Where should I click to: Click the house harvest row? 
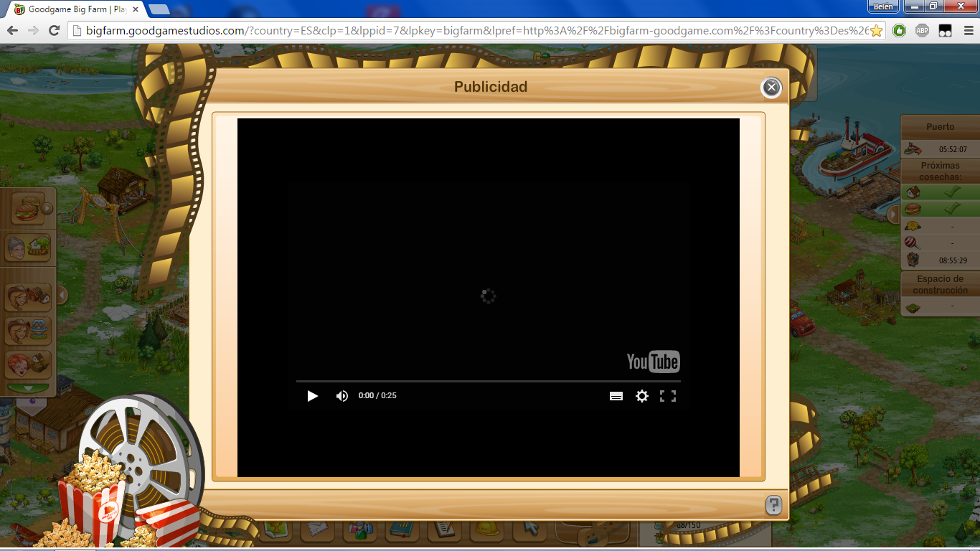(940, 192)
